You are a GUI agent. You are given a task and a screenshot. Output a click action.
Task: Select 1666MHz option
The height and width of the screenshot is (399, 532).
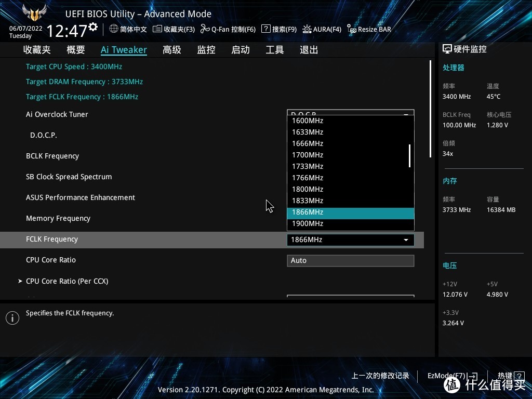tap(351, 143)
